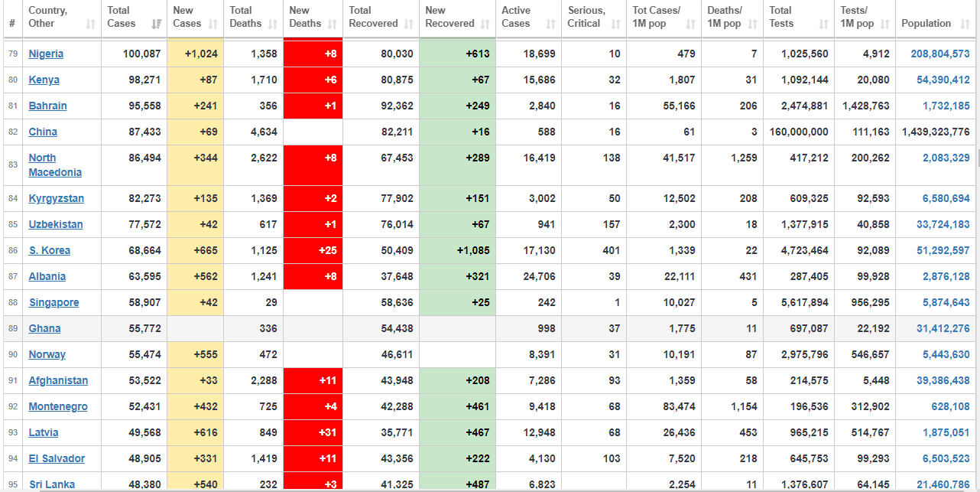The image size is (980, 492).
Task: Click sort arrows in Active Cases header
Action: 551,24
